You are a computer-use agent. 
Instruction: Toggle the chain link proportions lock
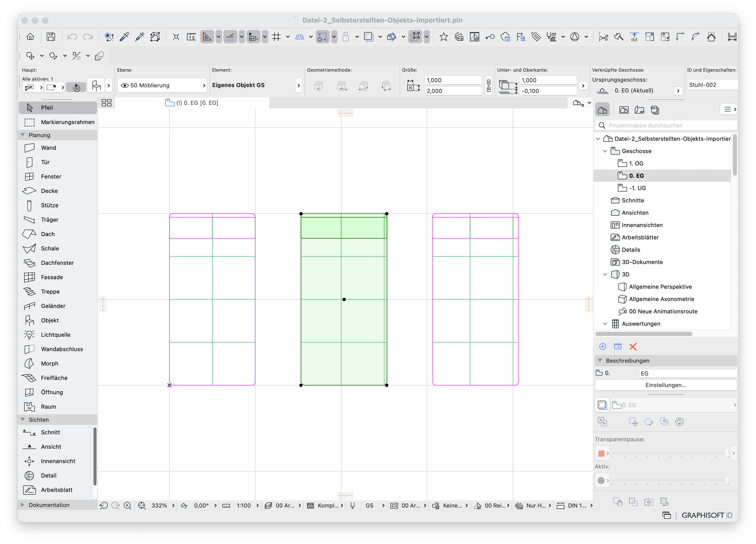(x=488, y=86)
